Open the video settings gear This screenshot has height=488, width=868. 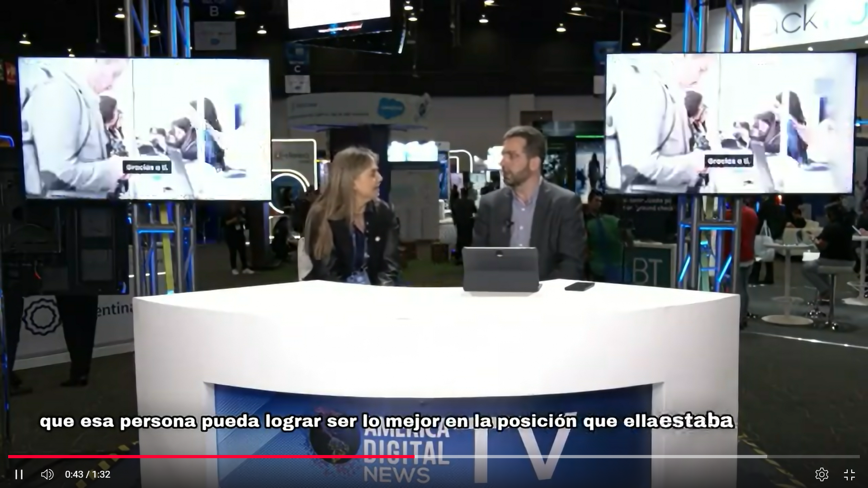pyautogui.click(x=821, y=474)
